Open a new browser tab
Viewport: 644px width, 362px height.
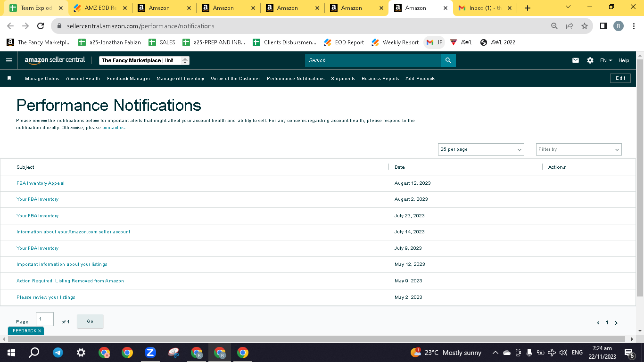coord(528,8)
